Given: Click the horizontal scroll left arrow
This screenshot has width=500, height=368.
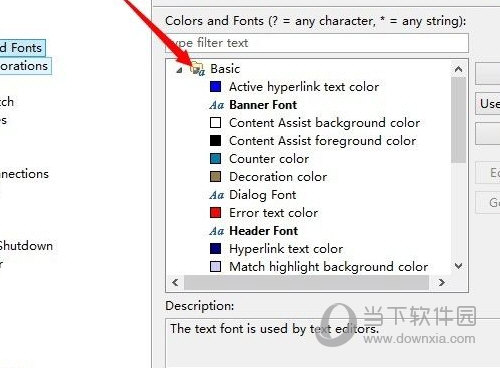Looking at the screenshot, I should [x=175, y=283].
